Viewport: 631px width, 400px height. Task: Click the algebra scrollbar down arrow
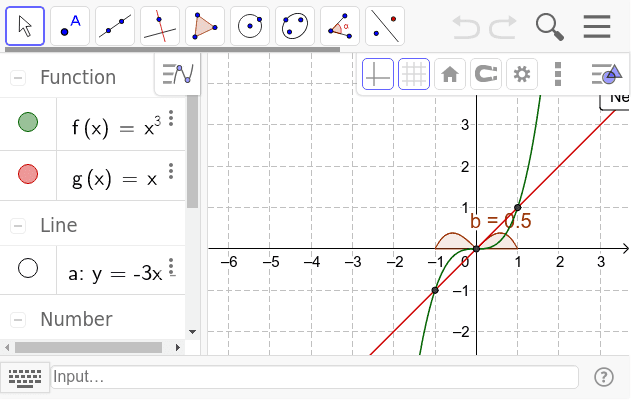192,332
